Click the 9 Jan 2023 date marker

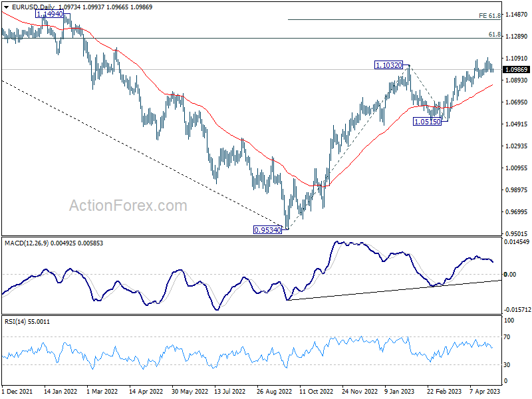coord(400,391)
